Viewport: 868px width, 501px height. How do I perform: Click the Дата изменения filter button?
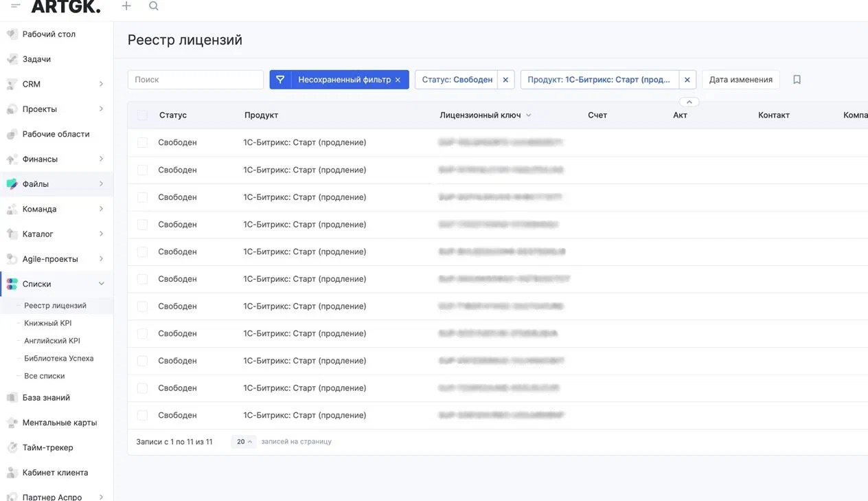pos(740,80)
